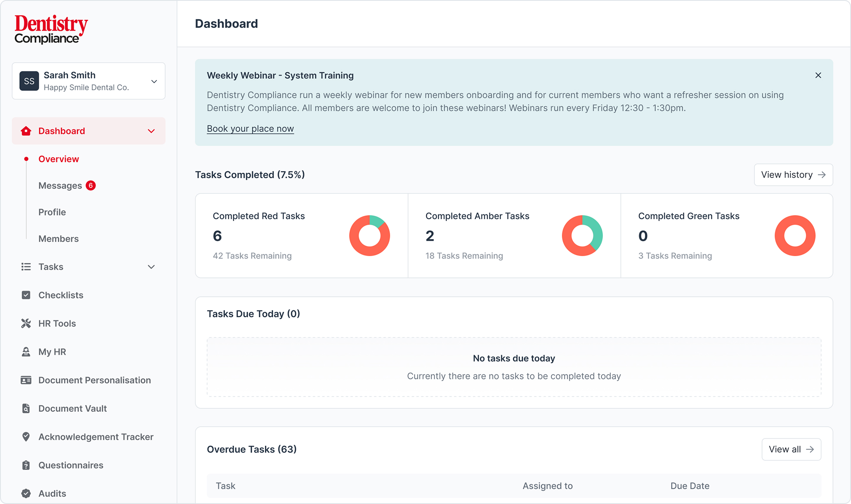Viewport: 851px width, 504px height.
Task: Open Messages in the sidebar
Action: [x=60, y=186]
